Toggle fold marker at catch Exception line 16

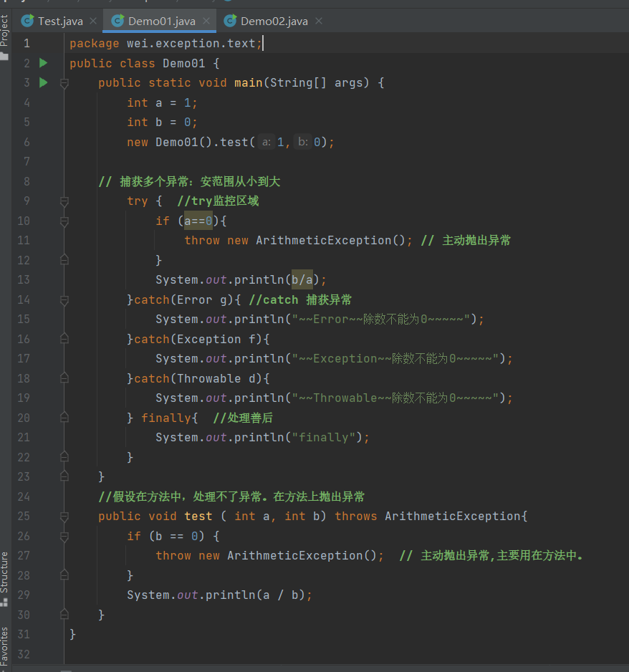tap(64, 339)
